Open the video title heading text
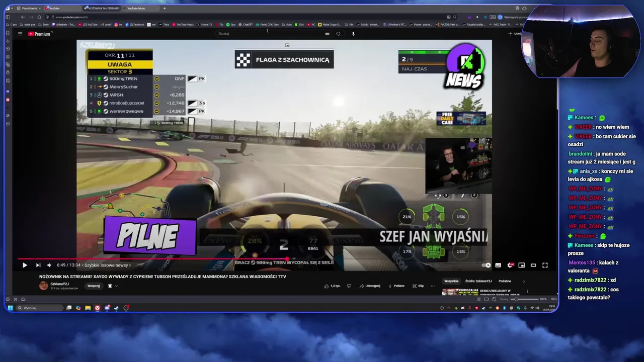 (163, 277)
